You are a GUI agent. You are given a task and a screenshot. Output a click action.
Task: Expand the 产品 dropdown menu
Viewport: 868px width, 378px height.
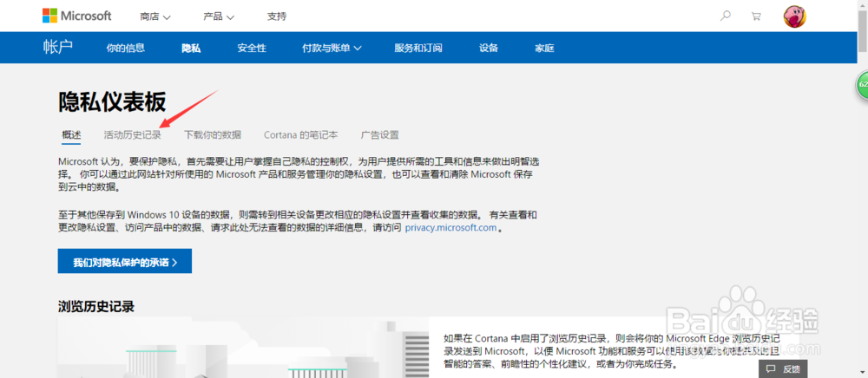(219, 16)
